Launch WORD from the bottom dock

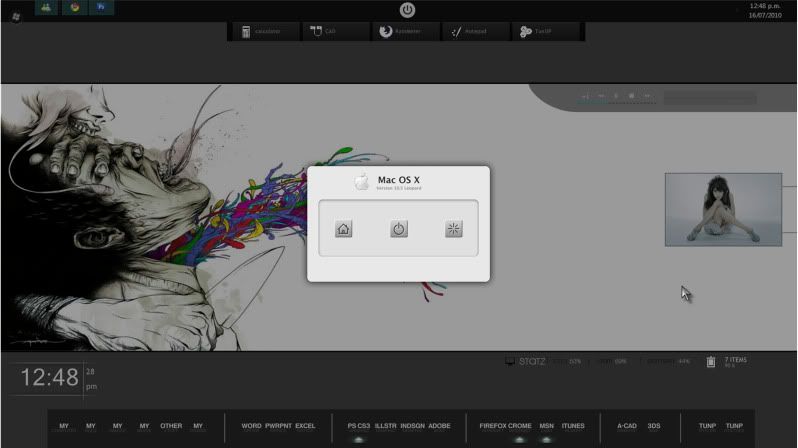[251, 426]
